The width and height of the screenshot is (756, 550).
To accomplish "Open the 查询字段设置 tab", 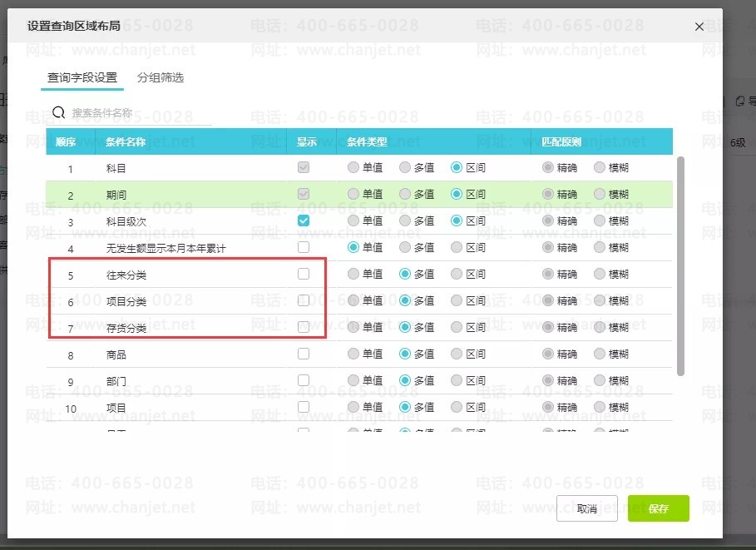I will click(x=82, y=77).
